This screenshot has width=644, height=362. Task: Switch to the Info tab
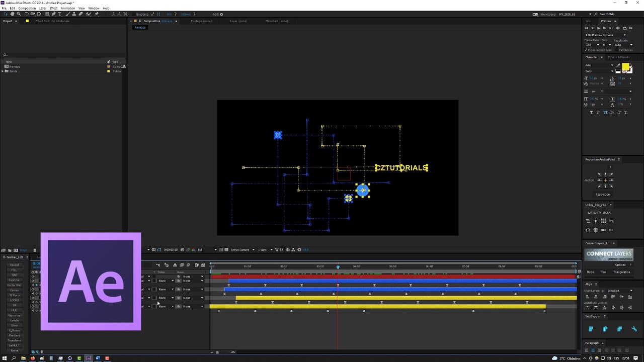click(x=588, y=21)
